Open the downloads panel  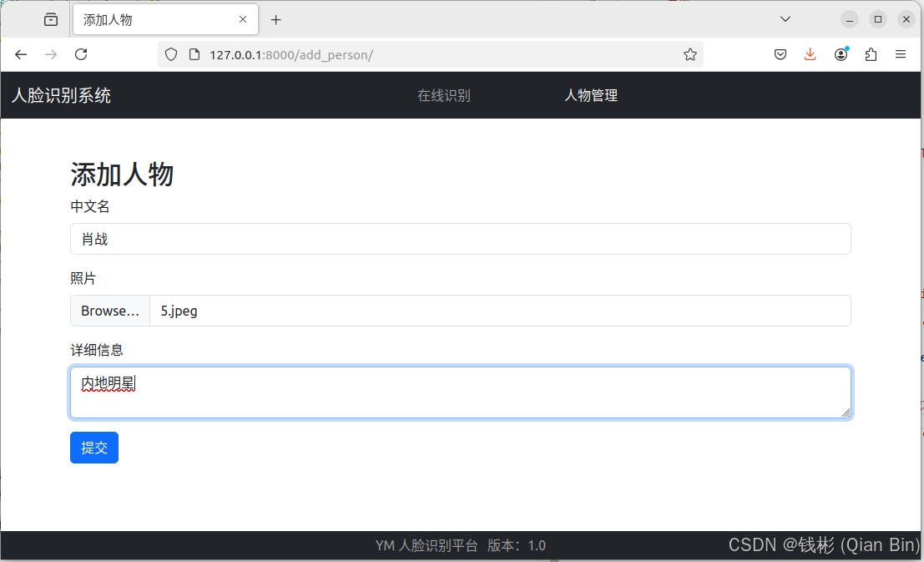coord(810,55)
